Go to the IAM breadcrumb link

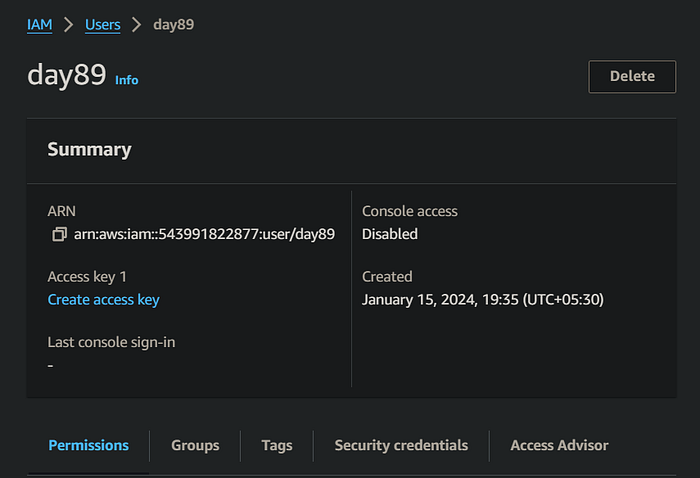[x=40, y=24]
